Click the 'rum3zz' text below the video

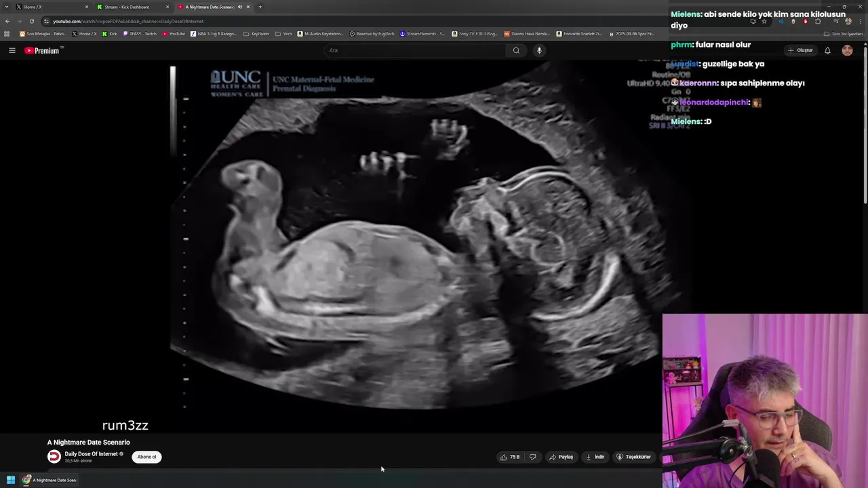(x=125, y=426)
